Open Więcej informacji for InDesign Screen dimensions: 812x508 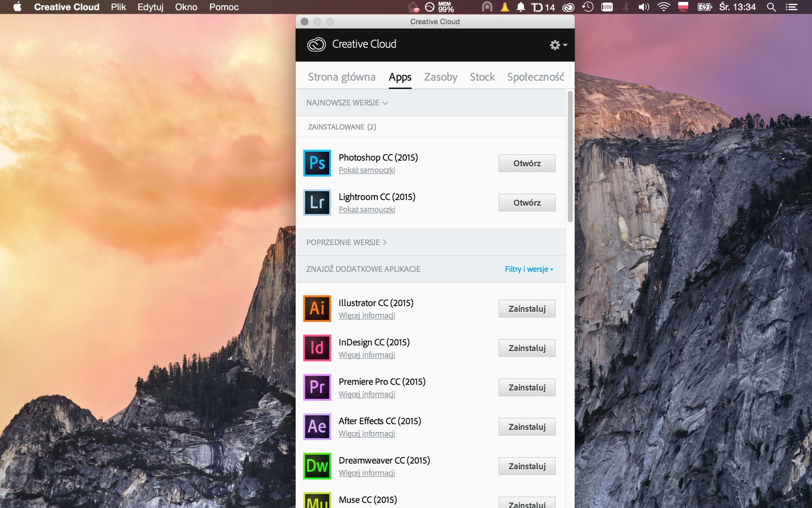367,355
